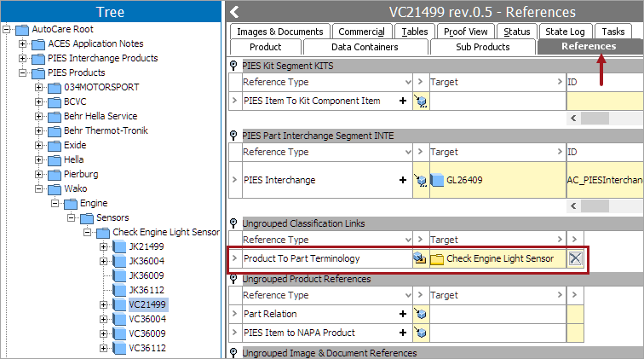The height and width of the screenshot is (359, 644).
Task: Expand the ACES Application Notes node
Action: pos(23,43)
